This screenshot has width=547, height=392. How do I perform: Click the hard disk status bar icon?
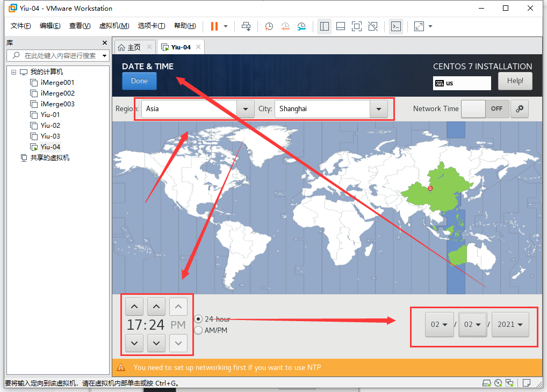pyautogui.click(x=487, y=383)
